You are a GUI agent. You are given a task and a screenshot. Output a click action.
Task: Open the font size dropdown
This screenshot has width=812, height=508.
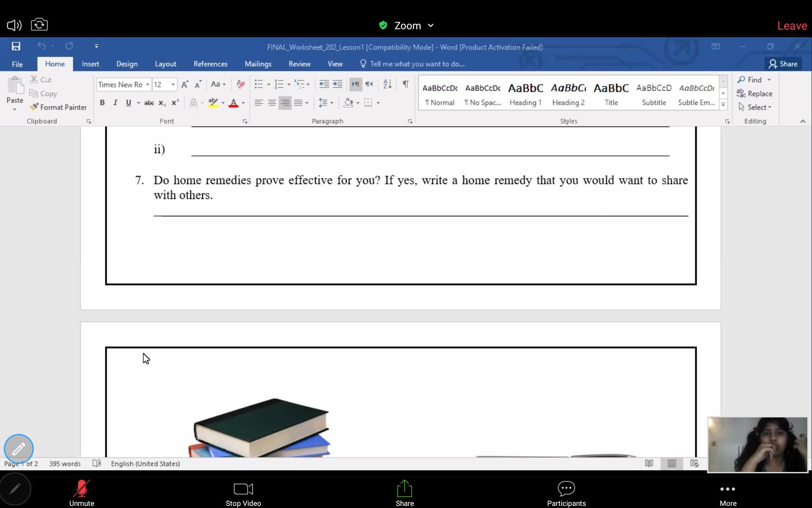pos(173,85)
